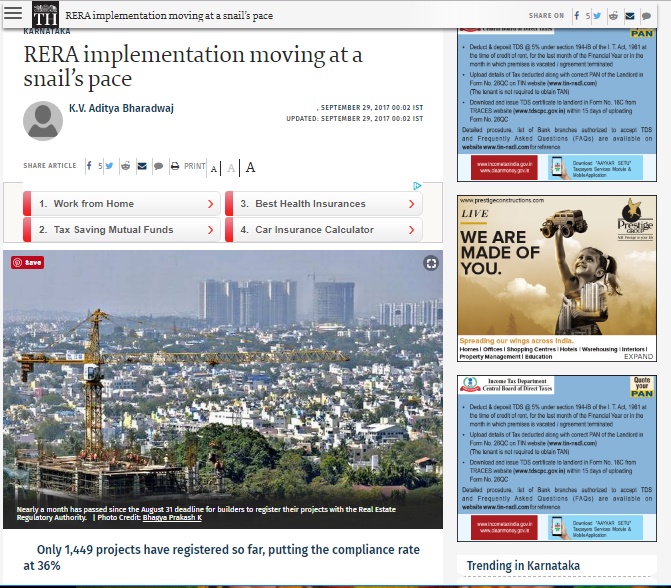Click the photo caption about the August 31 deadline
Viewport: 671px width, 588px height.
(x=206, y=513)
